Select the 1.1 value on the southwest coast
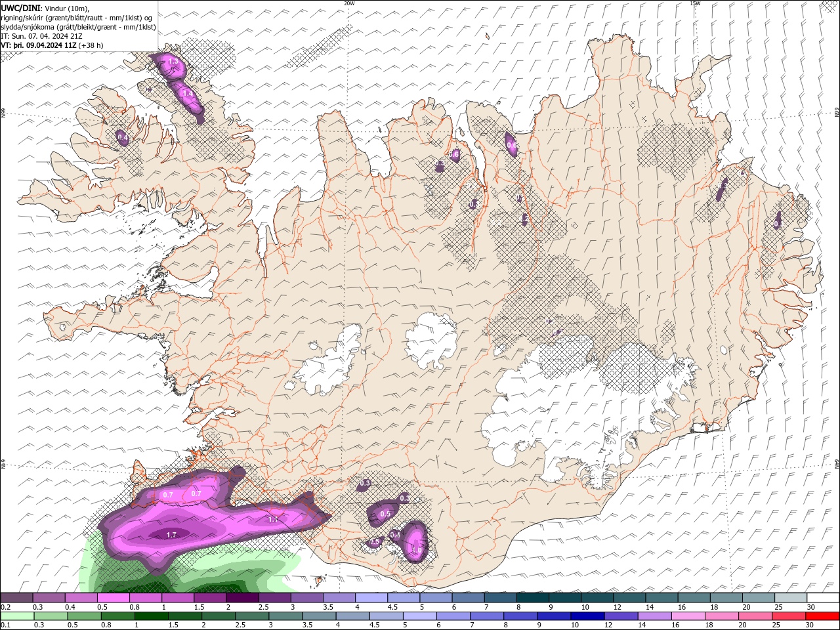Image resolution: width=840 pixels, height=630 pixels. click(274, 519)
